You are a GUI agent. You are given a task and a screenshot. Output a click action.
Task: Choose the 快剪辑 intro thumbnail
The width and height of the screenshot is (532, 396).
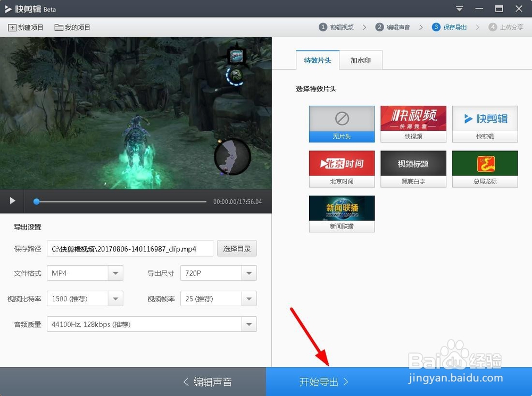click(x=485, y=124)
